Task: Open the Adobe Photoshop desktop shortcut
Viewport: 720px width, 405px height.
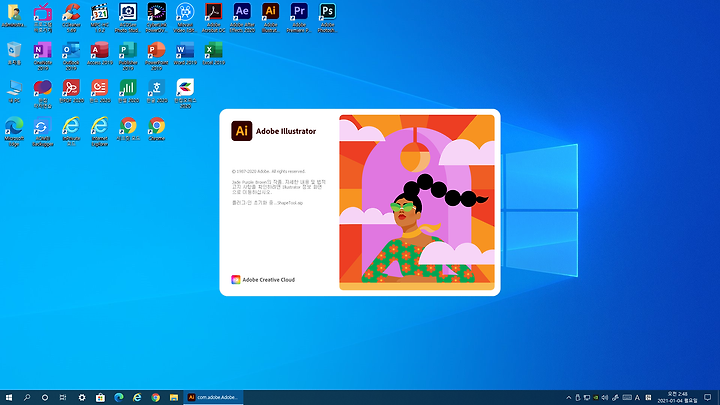Action: coord(327,17)
